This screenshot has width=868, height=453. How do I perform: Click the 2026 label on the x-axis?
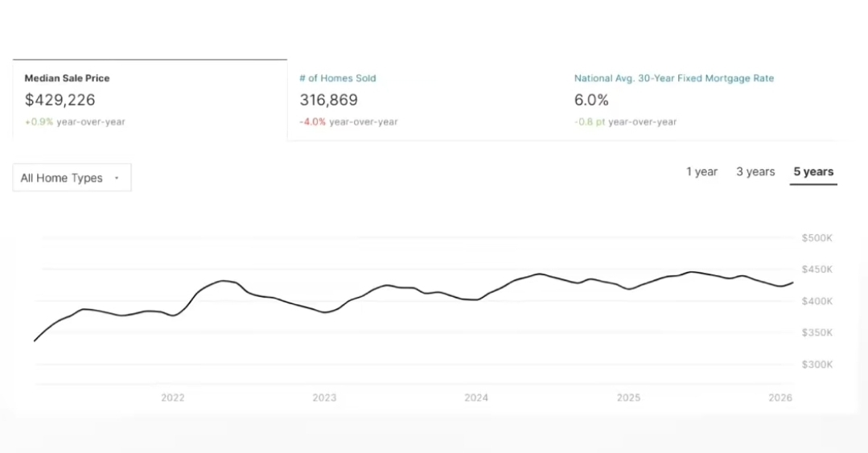pos(780,397)
